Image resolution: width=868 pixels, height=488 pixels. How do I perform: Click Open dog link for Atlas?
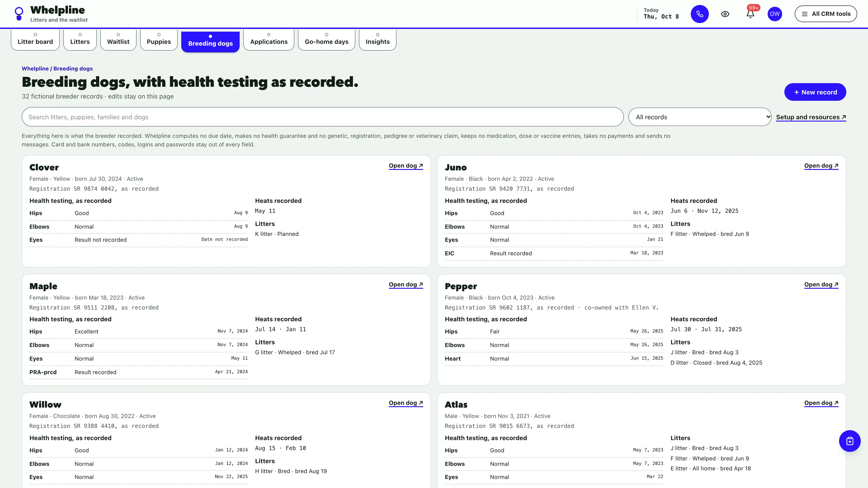click(x=821, y=403)
